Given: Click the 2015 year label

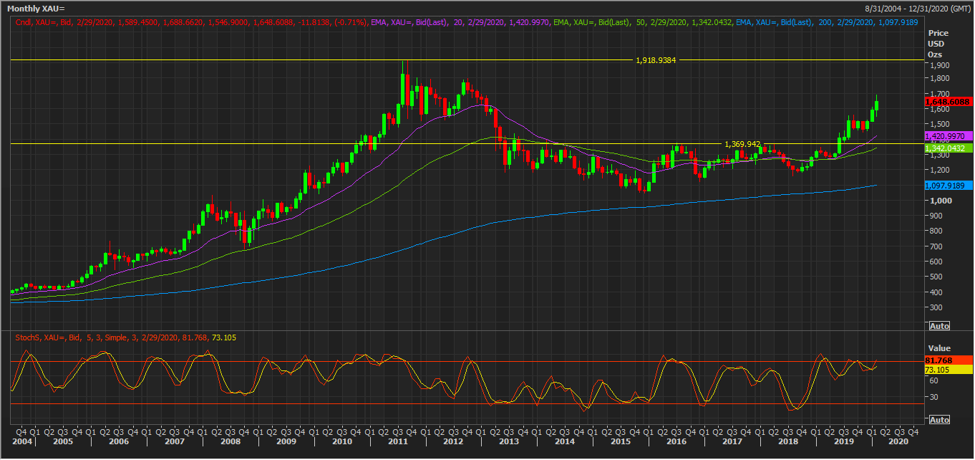Looking at the screenshot, I should [621, 441].
